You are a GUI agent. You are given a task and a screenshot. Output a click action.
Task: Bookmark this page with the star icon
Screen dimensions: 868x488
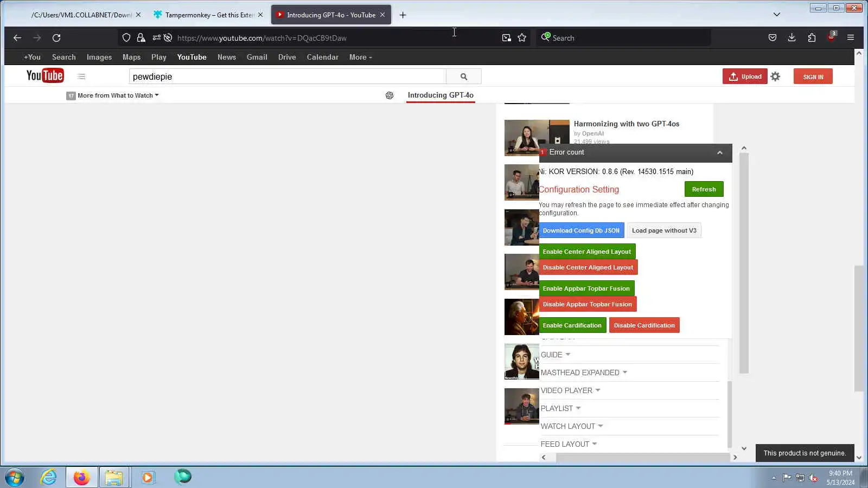click(x=522, y=38)
